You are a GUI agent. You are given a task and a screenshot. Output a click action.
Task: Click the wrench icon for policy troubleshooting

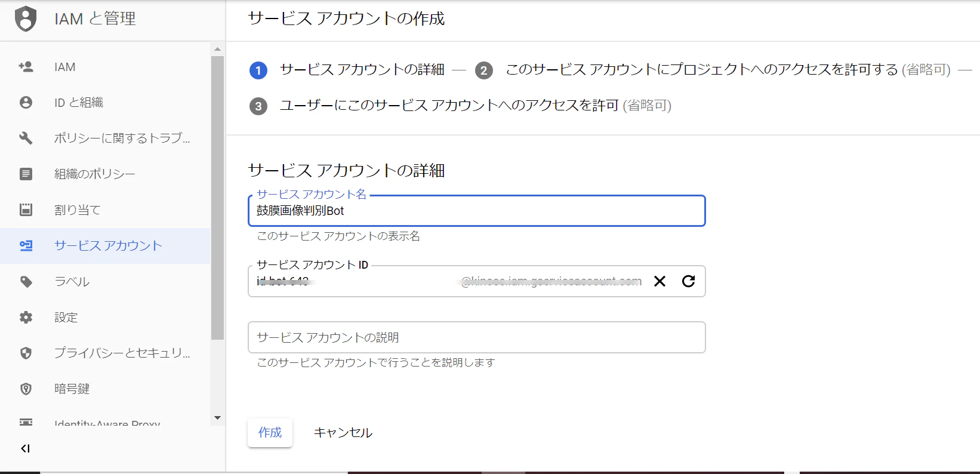coord(26,138)
